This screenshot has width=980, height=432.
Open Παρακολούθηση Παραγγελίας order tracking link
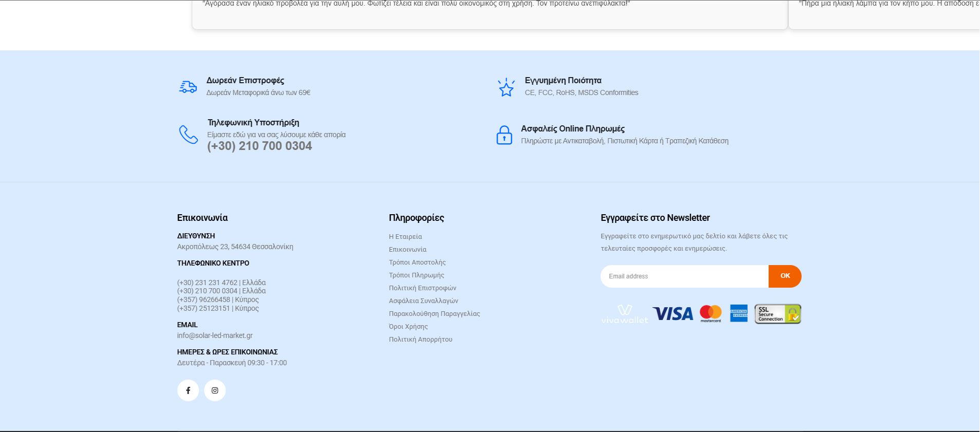[434, 314]
